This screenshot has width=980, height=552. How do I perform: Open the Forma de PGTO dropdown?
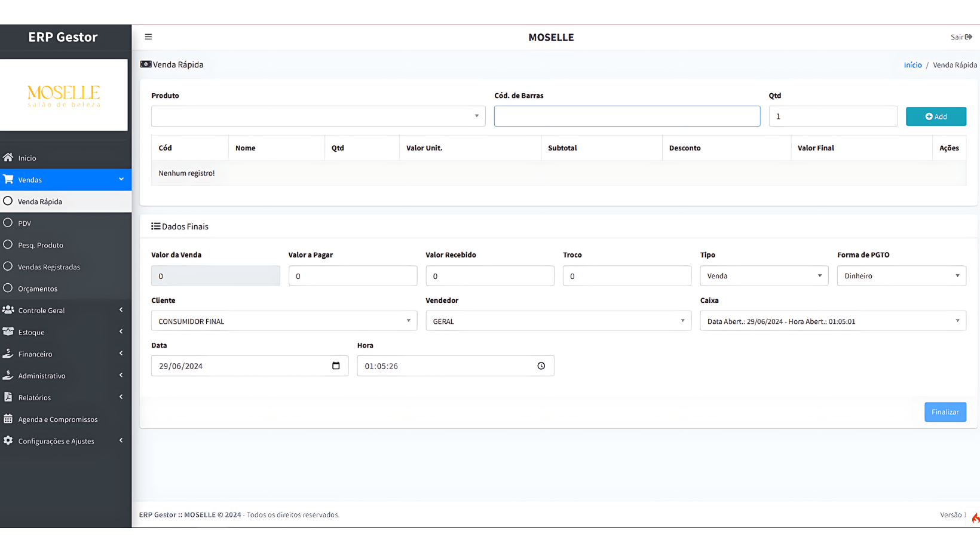901,275
